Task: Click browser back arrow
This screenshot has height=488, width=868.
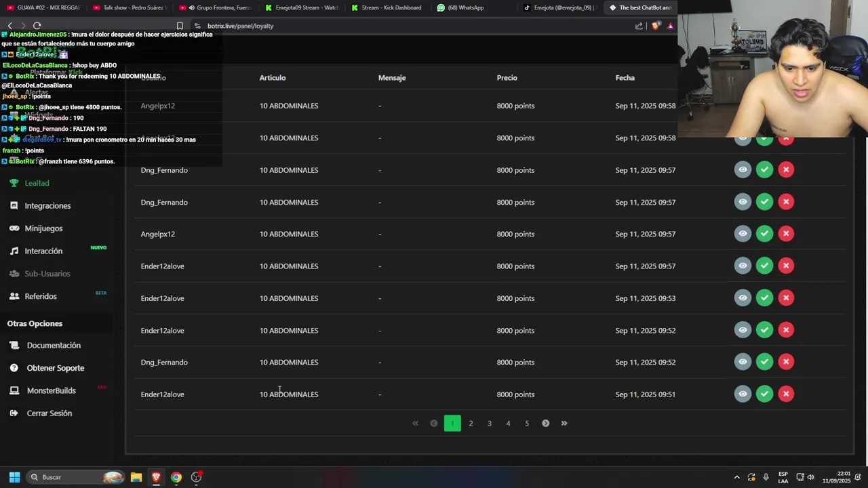Action: click(x=9, y=26)
